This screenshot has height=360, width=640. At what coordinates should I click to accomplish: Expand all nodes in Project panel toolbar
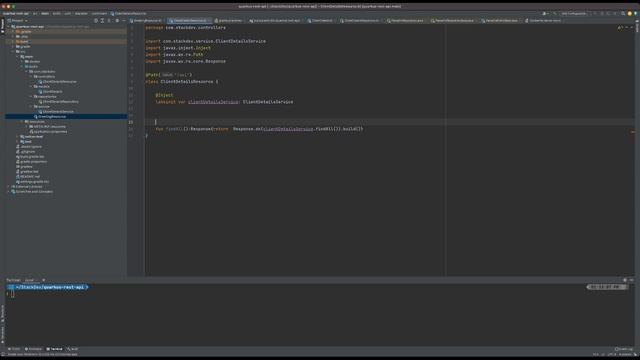coord(102,20)
